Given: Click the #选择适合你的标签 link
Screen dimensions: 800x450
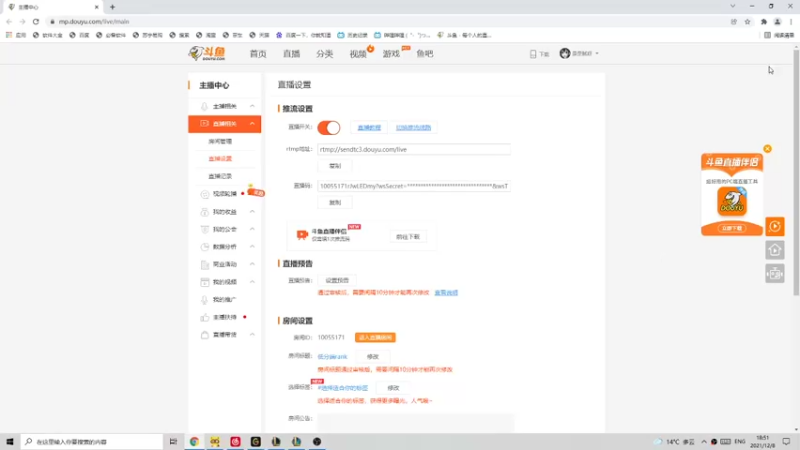Looking at the screenshot, I should pyautogui.click(x=342, y=388).
